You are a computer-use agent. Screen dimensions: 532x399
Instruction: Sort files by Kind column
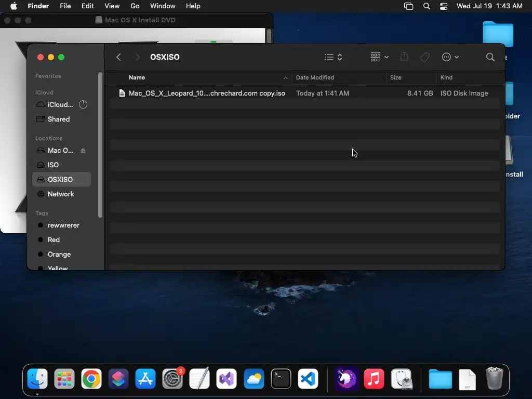point(446,77)
